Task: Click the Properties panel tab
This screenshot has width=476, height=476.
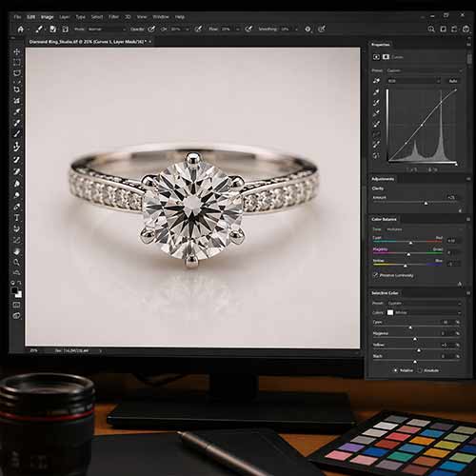Action: click(381, 45)
